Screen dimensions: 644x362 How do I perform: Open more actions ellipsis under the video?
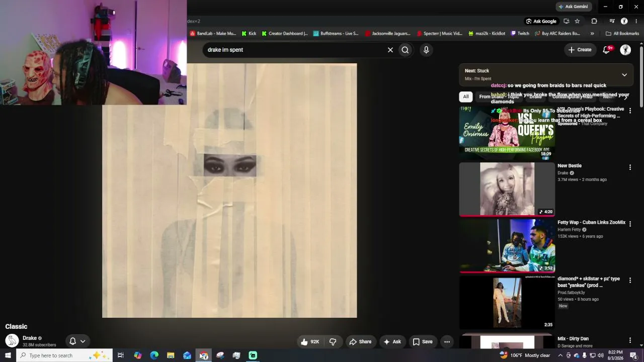click(447, 342)
